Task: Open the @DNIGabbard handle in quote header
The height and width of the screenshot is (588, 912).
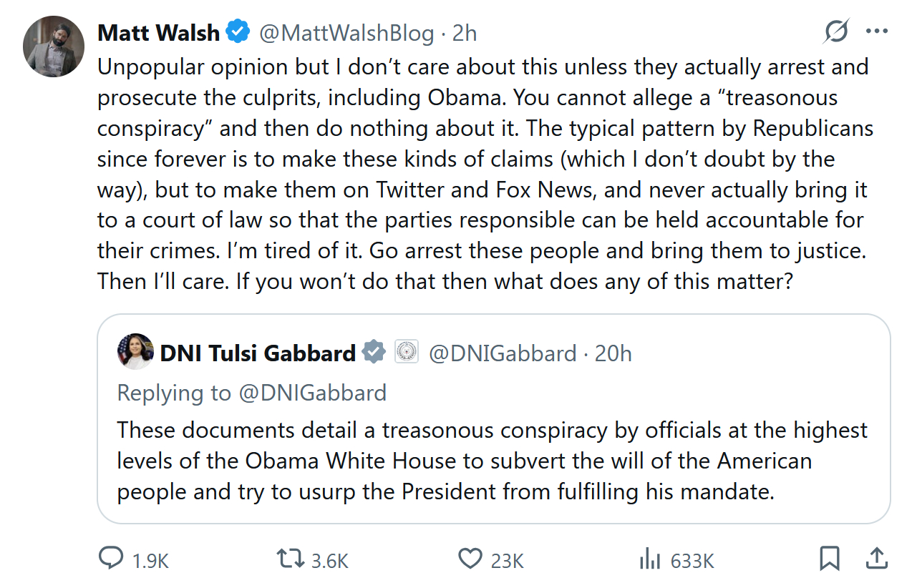Action: 503,353
